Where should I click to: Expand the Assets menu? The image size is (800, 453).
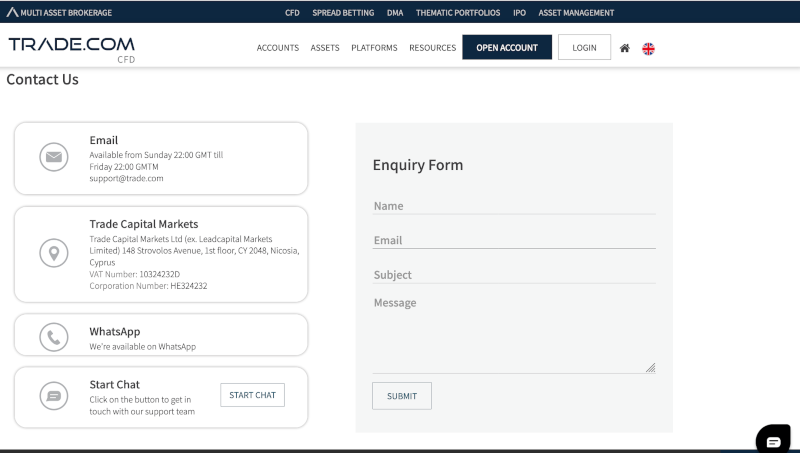click(325, 48)
